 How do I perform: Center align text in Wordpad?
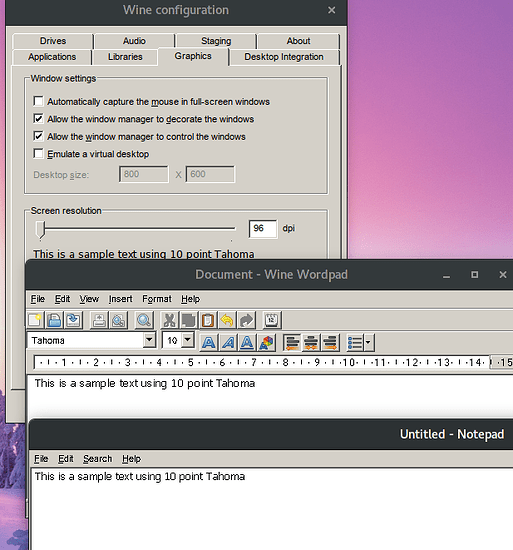[311, 342]
